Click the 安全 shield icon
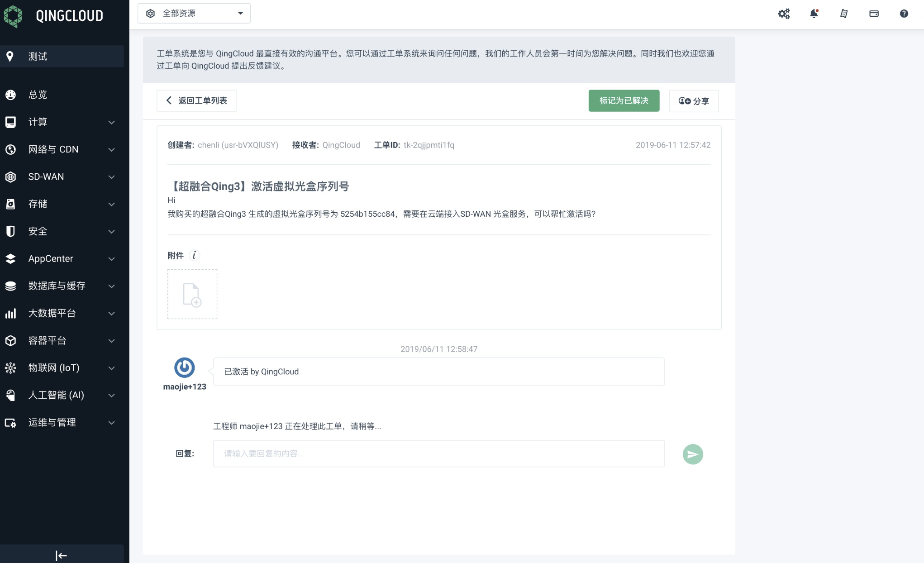 tap(10, 231)
